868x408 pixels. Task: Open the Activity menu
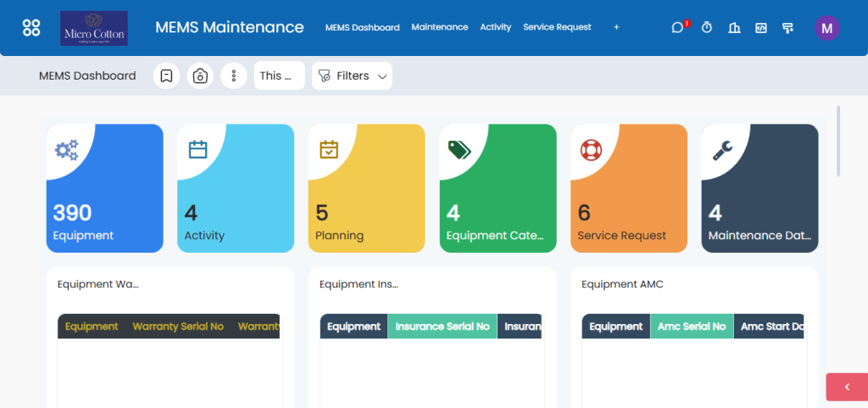tap(495, 27)
